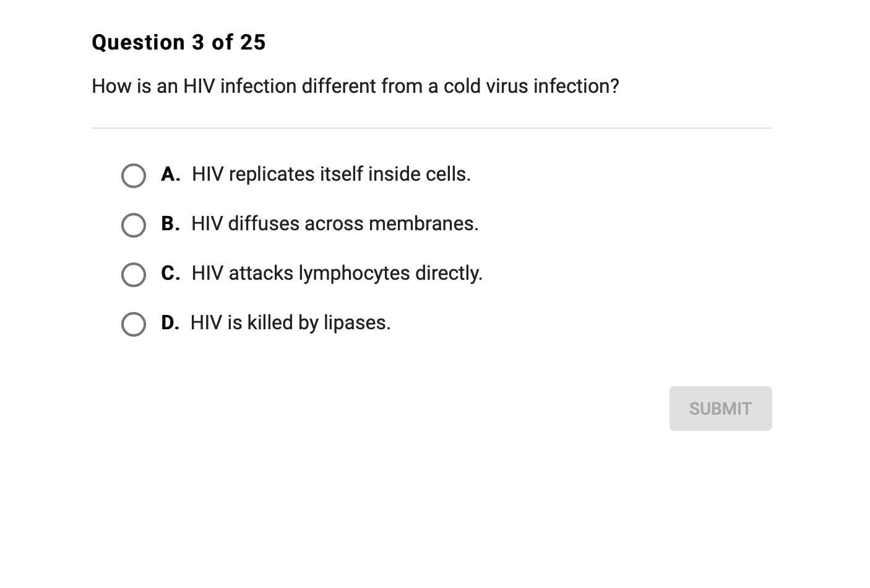Click answer text 'HIV replicates itself inside cells.'

coord(331,175)
